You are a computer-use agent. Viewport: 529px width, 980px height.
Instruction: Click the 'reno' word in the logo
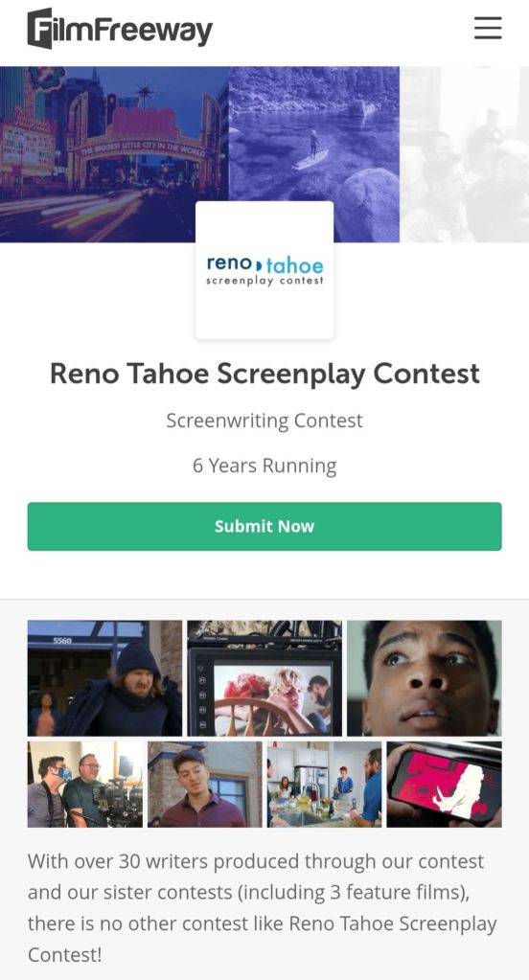(x=229, y=264)
